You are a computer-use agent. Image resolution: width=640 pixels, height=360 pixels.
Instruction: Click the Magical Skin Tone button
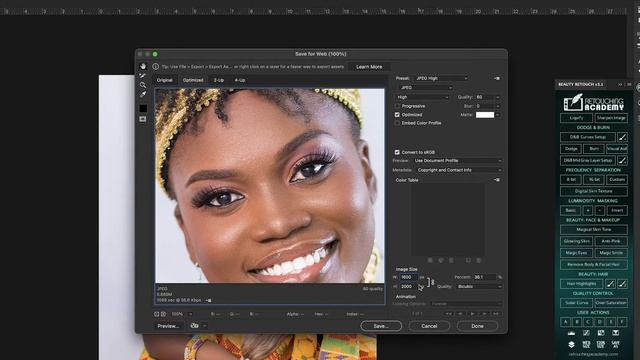pyautogui.click(x=593, y=229)
